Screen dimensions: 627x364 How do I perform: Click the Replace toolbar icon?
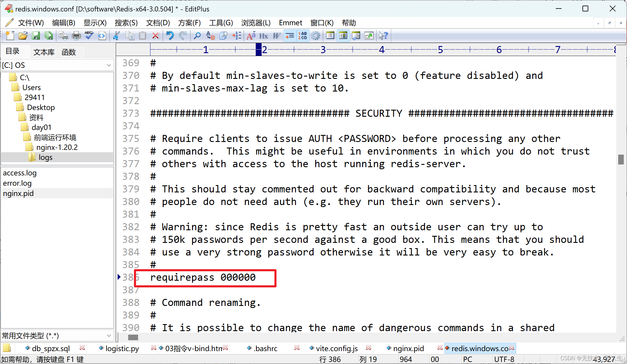click(x=210, y=36)
